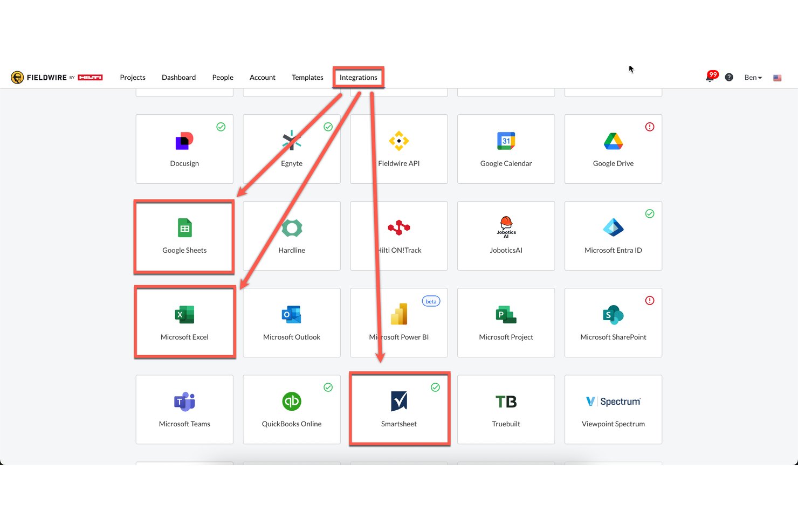Open the Egnyte integration icon
The height and width of the screenshot is (532, 798).
point(292,141)
